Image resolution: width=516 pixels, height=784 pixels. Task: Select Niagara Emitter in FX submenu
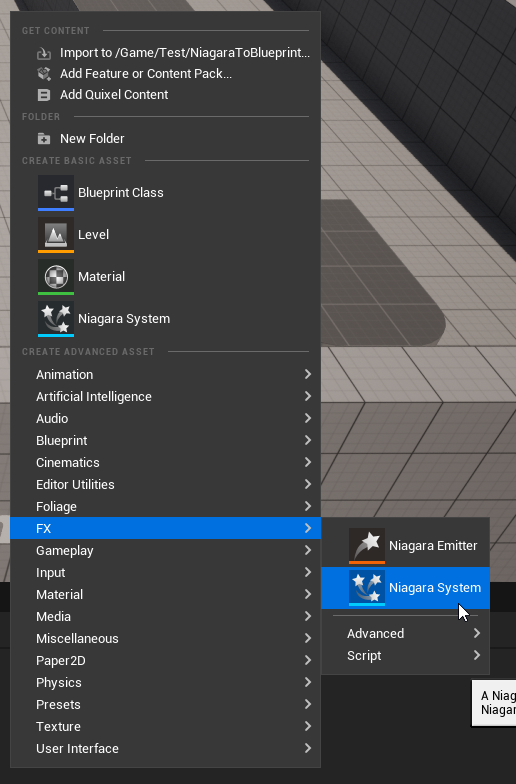[x=406, y=546]
